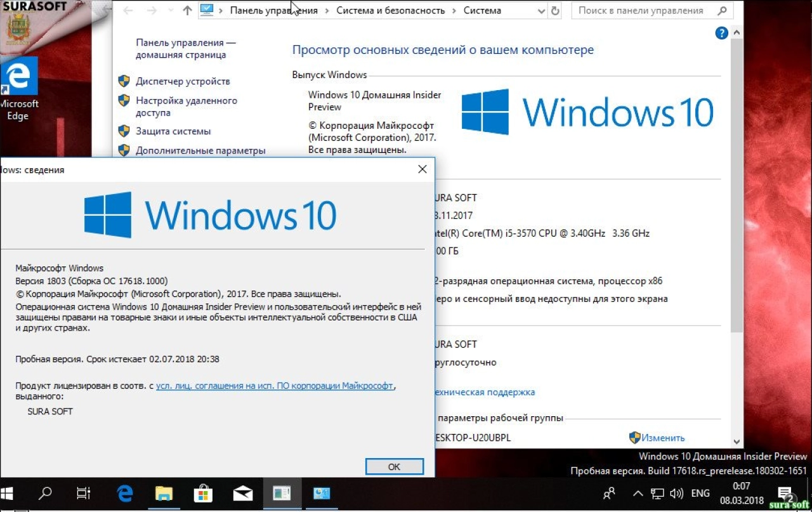Open People icon in system tray
812x512 pixels.
point(609,493)
